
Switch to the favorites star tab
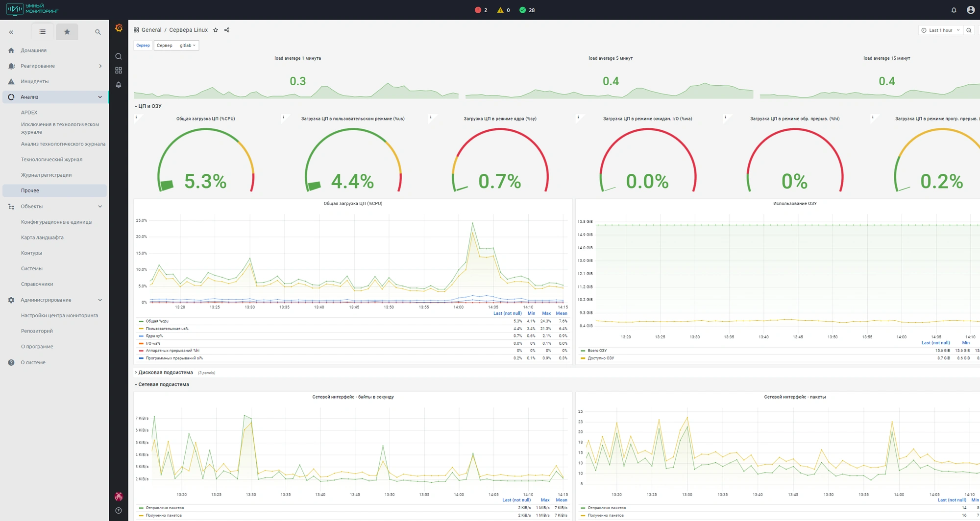click(x=67, y=32)
